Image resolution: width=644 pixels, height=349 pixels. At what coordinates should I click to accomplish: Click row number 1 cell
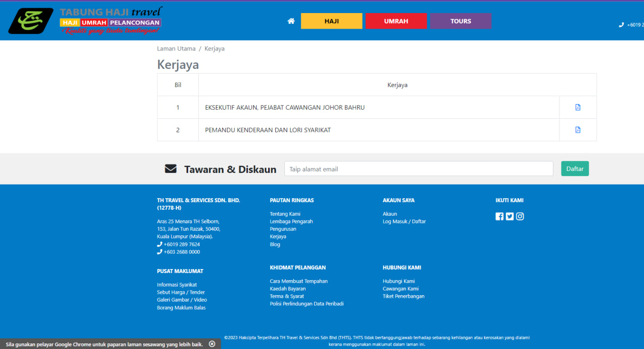pyautogui.click(x=178, y=107)
